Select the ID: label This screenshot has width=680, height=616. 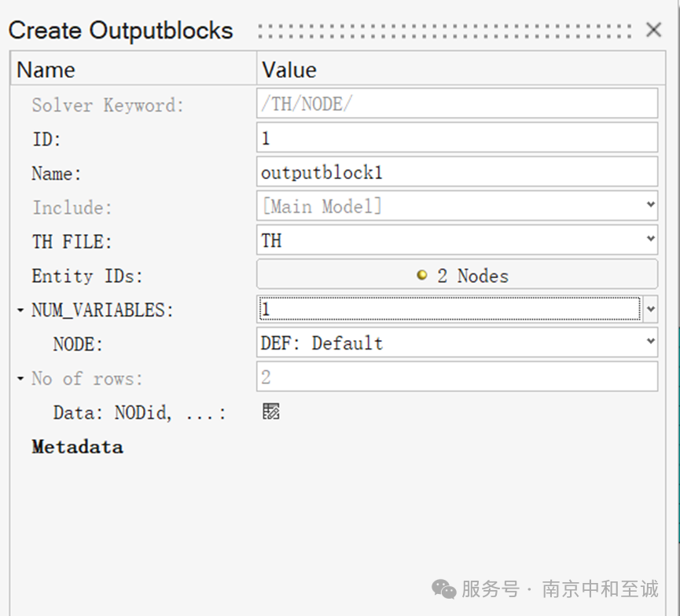[46, 140]
